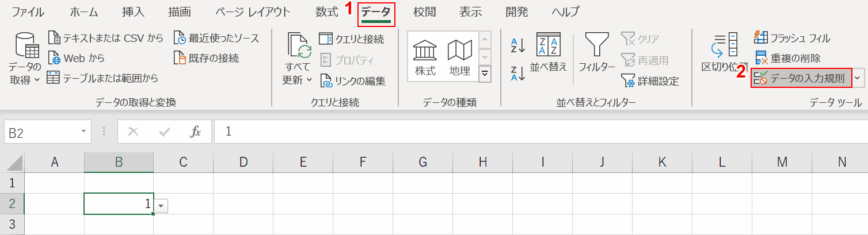The width and height of the screenshot is (868, 235).
Task: Select From Table or Range (テーブルまたは範囲から)
Action: 102,78
